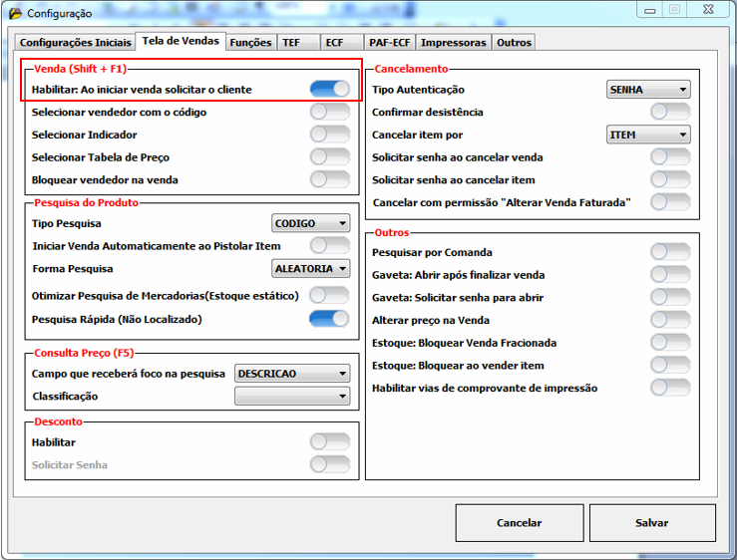This screenshot has width=737, height=560.
Task: Enable 'Selecionar vendedor com o código' toggle
Action: click(x=329, y=112)
